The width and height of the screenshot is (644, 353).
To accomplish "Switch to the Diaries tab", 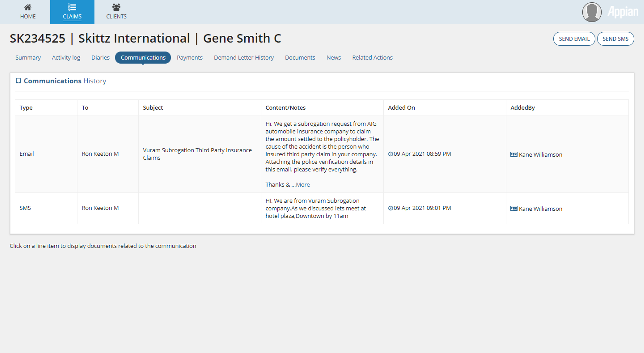I will 100,58.
